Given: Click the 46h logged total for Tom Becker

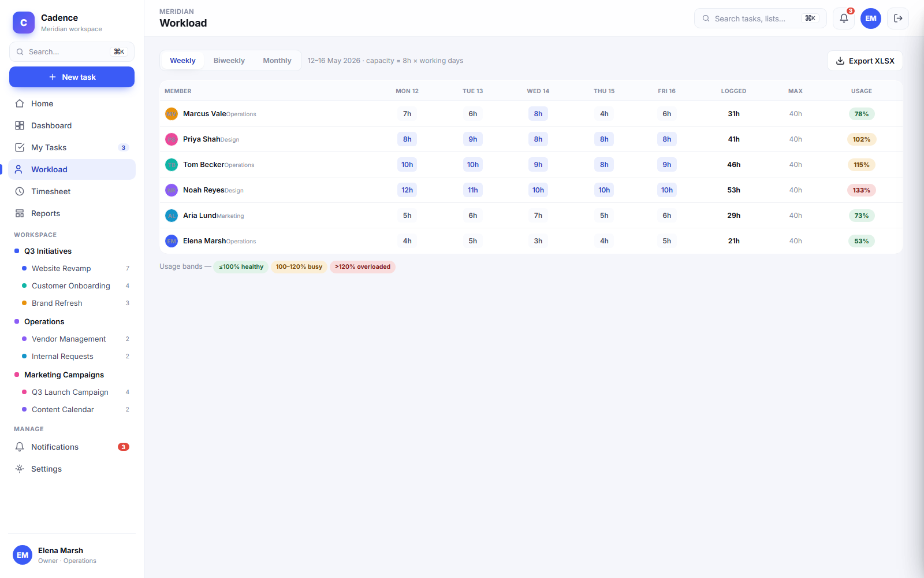Looking at the screenshot, I should coord(733,165).
